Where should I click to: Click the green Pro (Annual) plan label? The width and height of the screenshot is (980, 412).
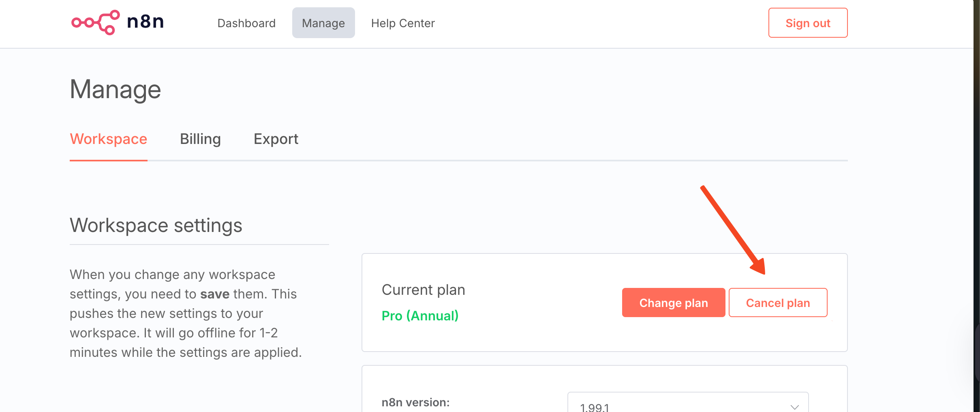pyautogui.click(x=420, y=316)
